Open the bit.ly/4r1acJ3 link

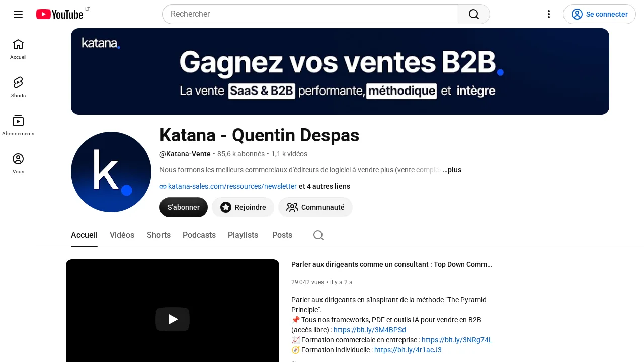click(408, 350)
